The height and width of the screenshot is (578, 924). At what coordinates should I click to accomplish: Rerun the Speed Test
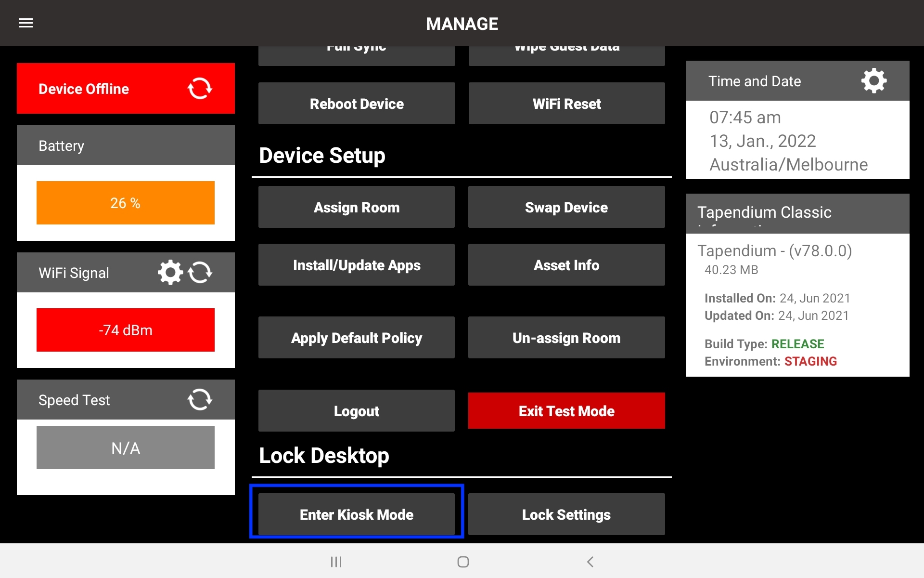(201, 399)
